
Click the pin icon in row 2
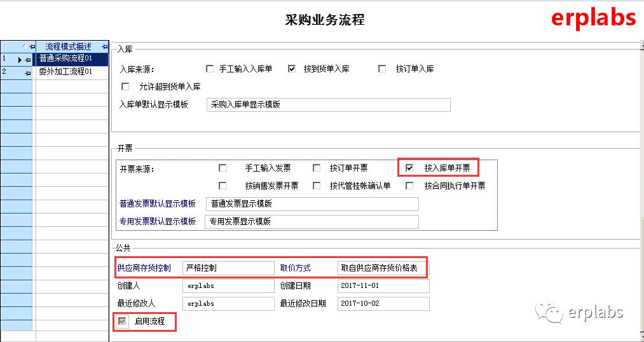point(27,74)
